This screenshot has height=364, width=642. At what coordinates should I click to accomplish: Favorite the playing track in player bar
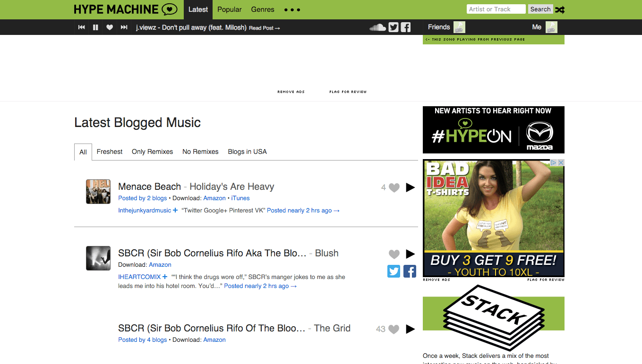point(110,27)
